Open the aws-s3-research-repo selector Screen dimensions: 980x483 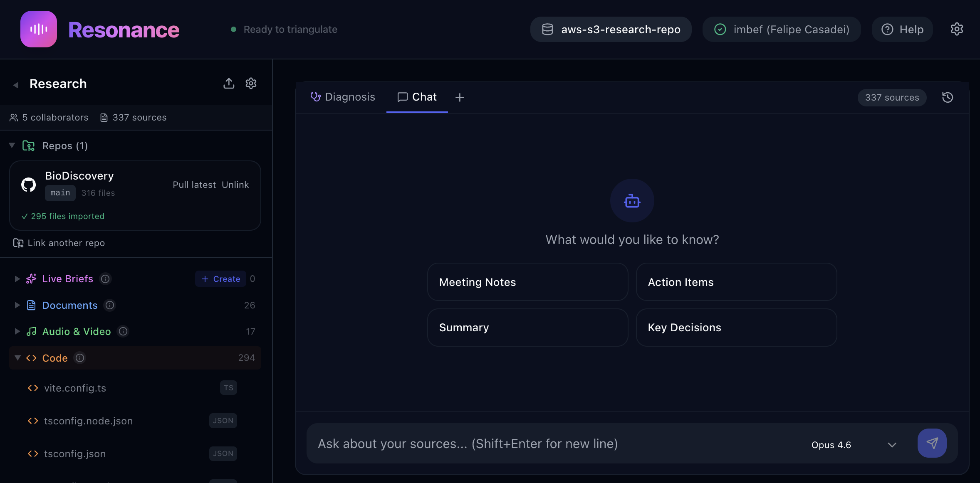(x=611, y=30)
